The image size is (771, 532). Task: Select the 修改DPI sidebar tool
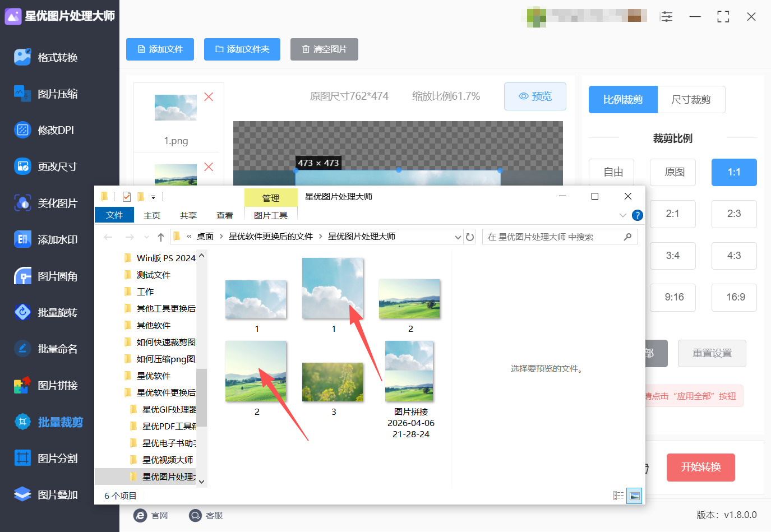click(x=44, y=130)
